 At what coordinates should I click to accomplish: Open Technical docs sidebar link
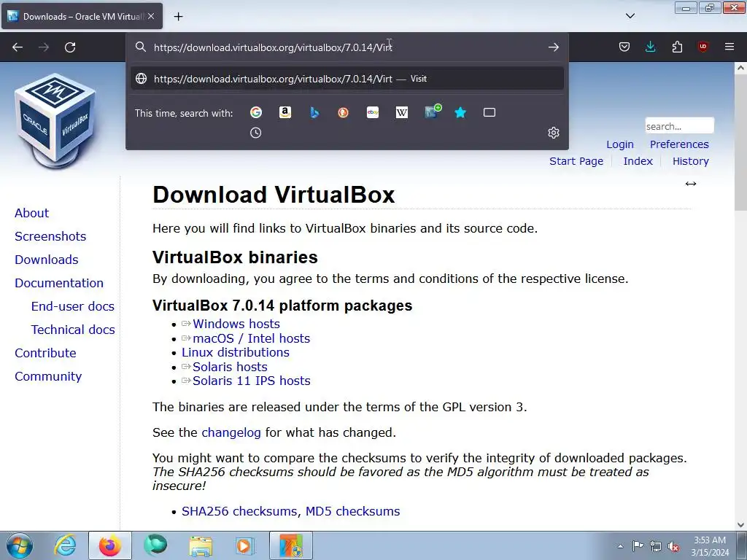pos(73,330)
